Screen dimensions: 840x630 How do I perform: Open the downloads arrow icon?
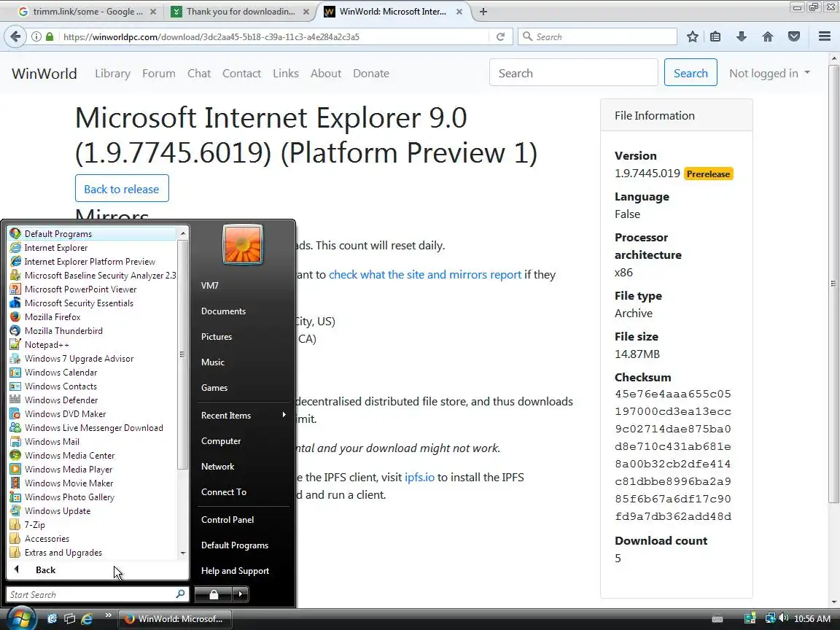742,36
